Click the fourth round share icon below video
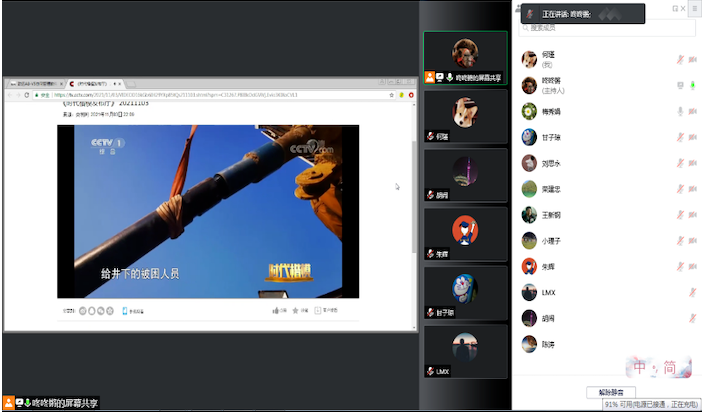Image resolution: width=703 pixels, height=412 pixels. point(110,311)
